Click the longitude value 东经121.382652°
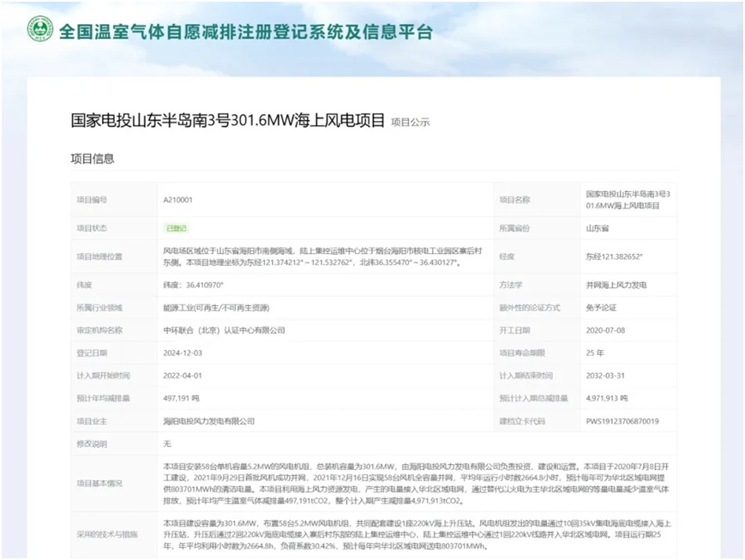This screenshot has height=560, width=745. (x=614, y=256)
